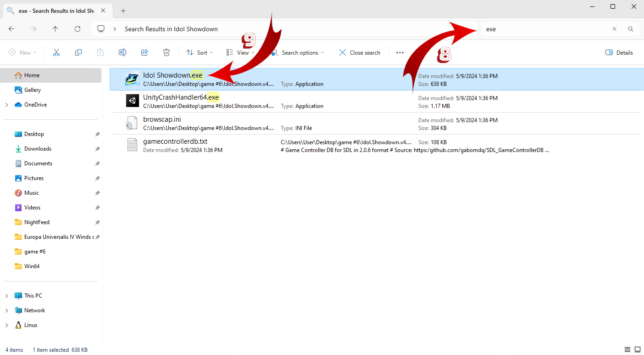The image size is (644, 355).
Task: Clear the exe search text
Action: (x=614, y=29)
